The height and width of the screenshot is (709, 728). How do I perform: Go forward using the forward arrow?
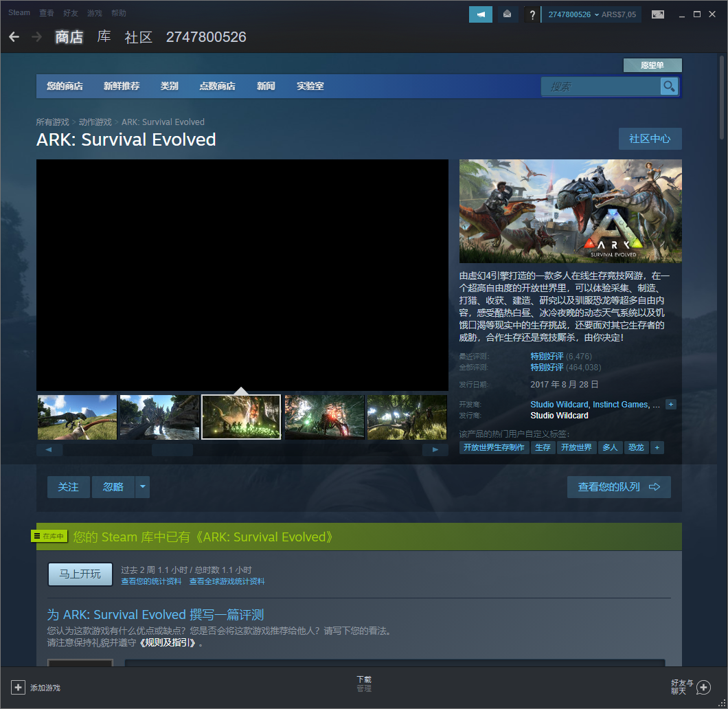36,37
